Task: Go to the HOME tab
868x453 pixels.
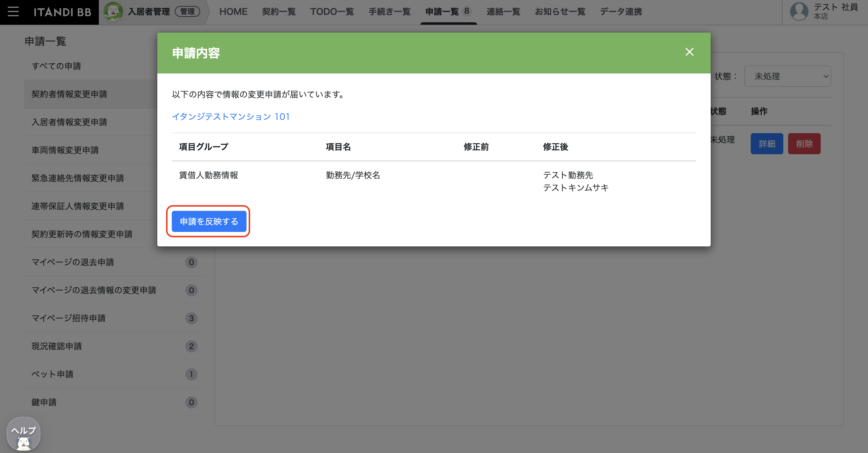Action: [x=233, y=12]
